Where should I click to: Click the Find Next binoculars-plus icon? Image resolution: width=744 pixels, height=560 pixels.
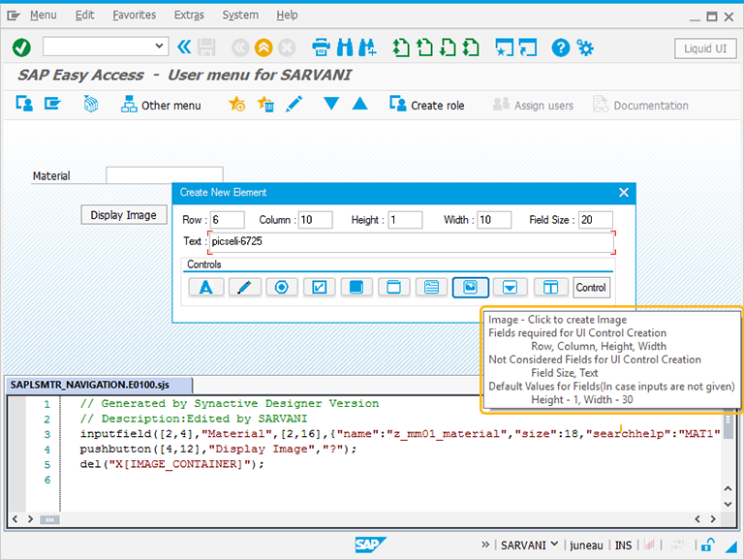(368, 47)
